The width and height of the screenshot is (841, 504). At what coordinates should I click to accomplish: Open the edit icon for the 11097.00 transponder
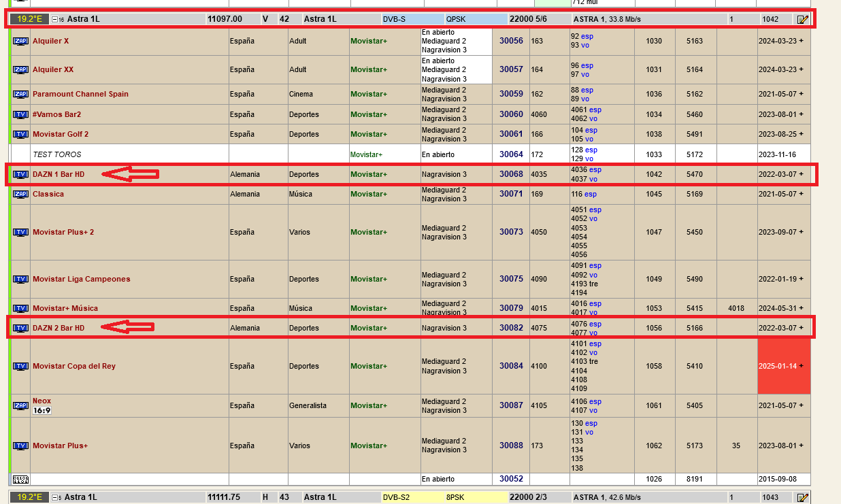click(802, 19)
